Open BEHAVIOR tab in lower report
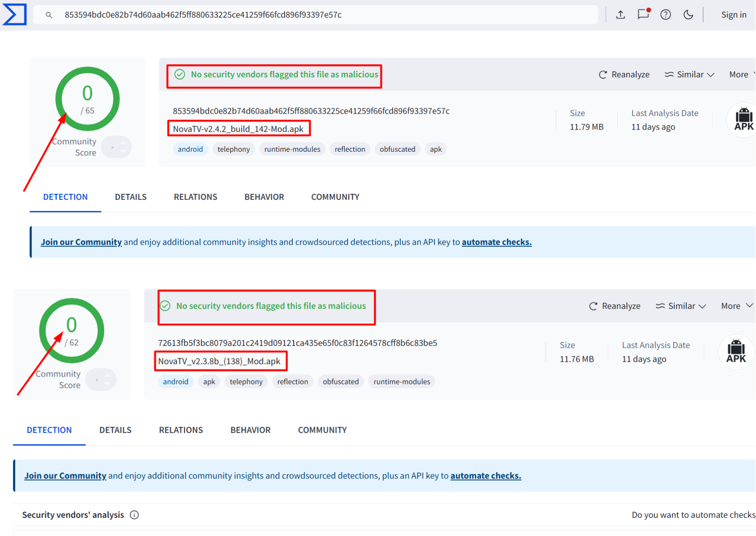 pos(250,430)
